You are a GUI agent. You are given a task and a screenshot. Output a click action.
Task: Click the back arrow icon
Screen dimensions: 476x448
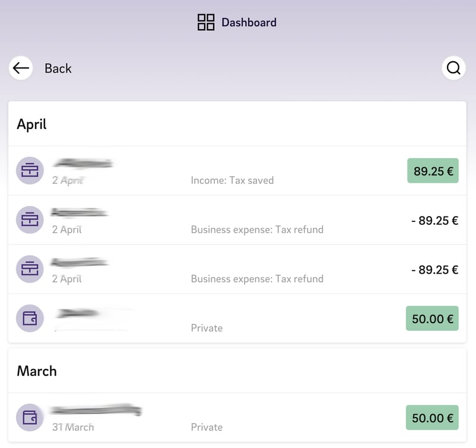[21, 68]
